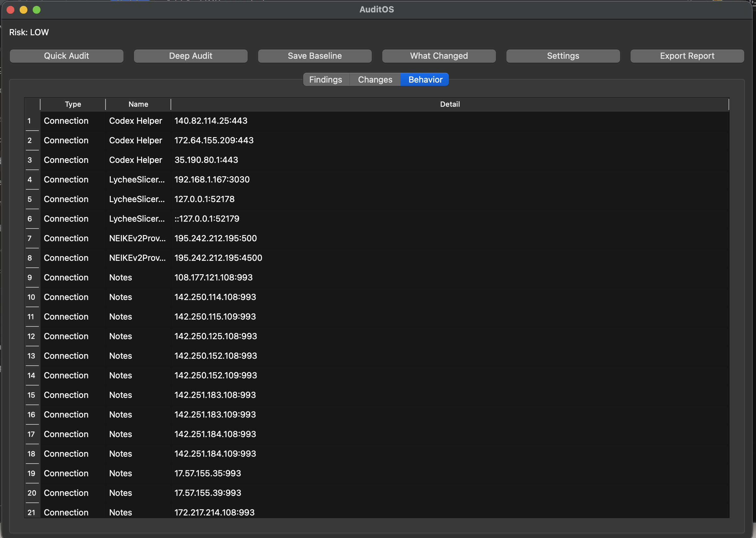
Task: Switch to the Changes tab
Action: (375, 80)
